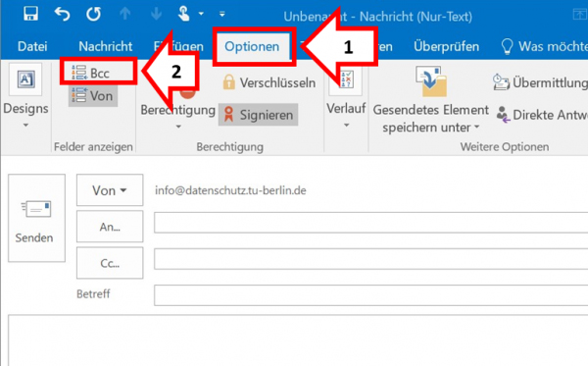Open the Datei menu
This screenshot has width=588, height=366.
(x=32, y=46)
